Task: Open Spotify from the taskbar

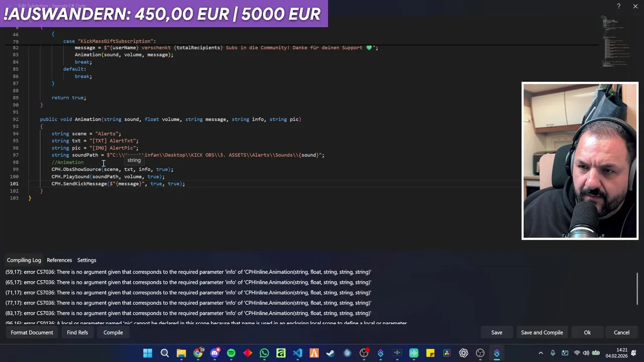Action: [231, 353]
